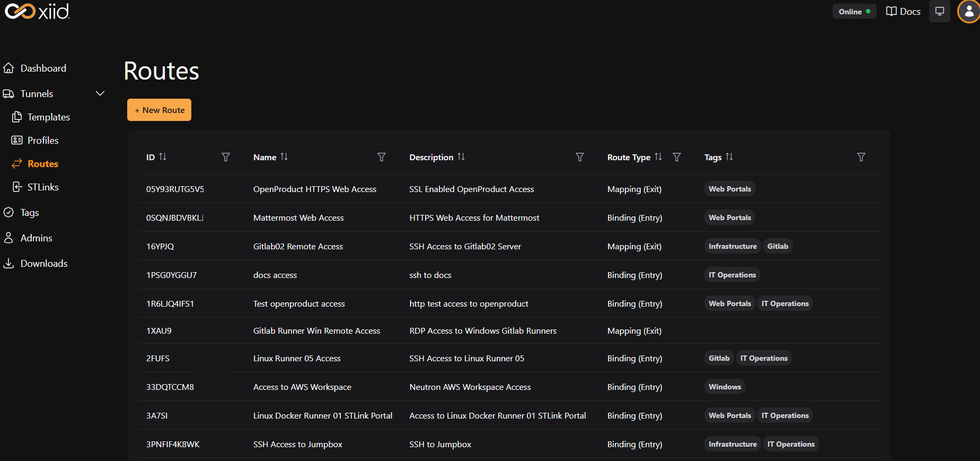Sort routes by Description column
Screen dimensions: 980x461
click(461, 157)
